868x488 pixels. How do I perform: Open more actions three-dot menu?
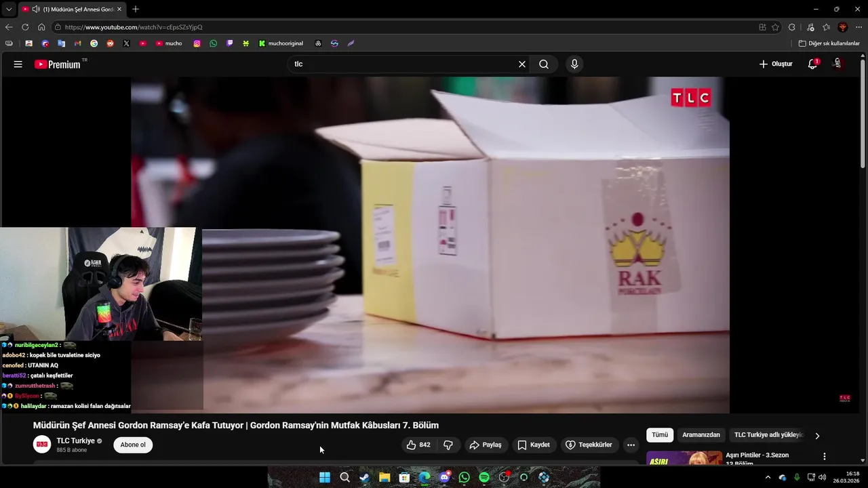[631, 445]
